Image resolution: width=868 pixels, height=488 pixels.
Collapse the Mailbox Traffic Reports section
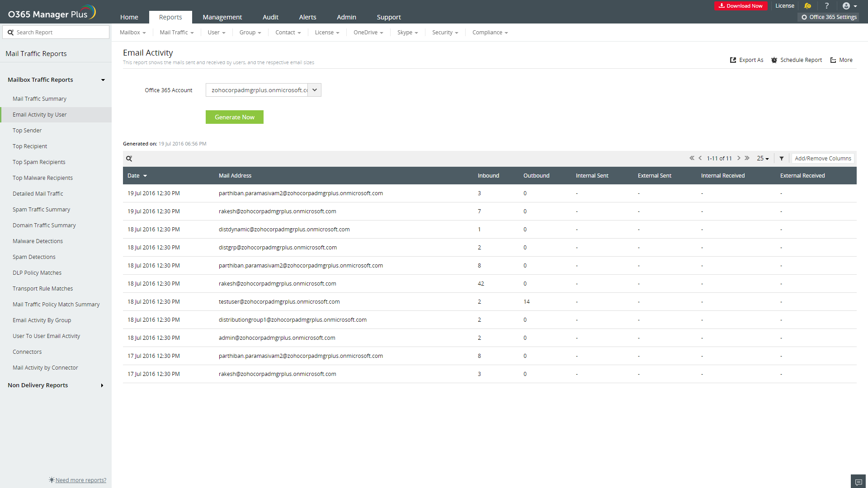pos(103,80)
